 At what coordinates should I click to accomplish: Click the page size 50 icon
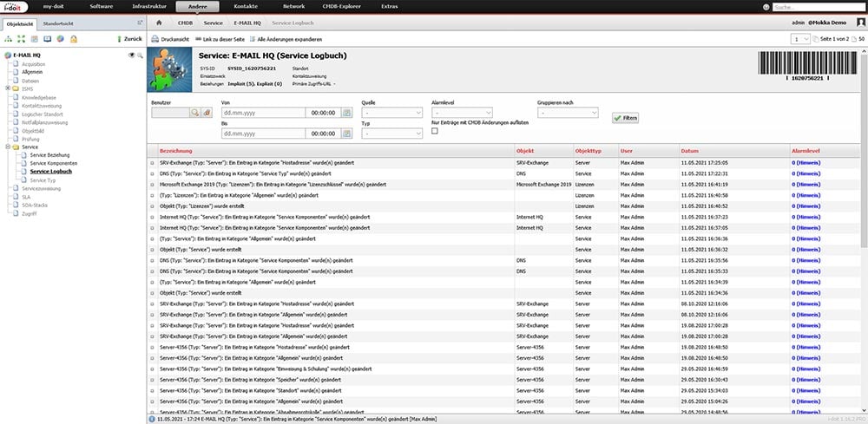pyautogui.click(x=853, y=39)
